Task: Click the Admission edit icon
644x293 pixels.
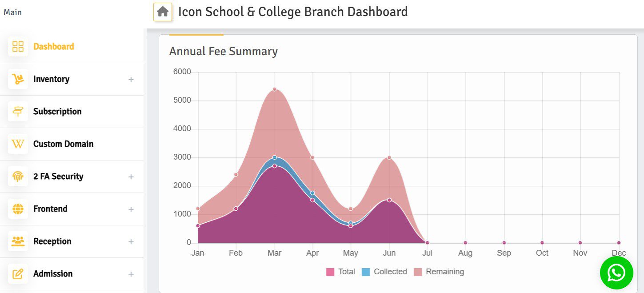Action: coord(18,274)
